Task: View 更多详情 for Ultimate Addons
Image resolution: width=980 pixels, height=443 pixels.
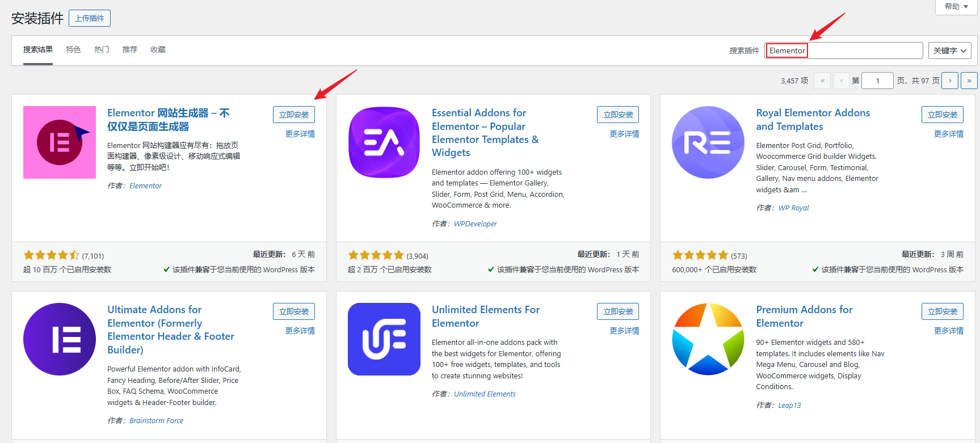Action: [x=300, y=331]
